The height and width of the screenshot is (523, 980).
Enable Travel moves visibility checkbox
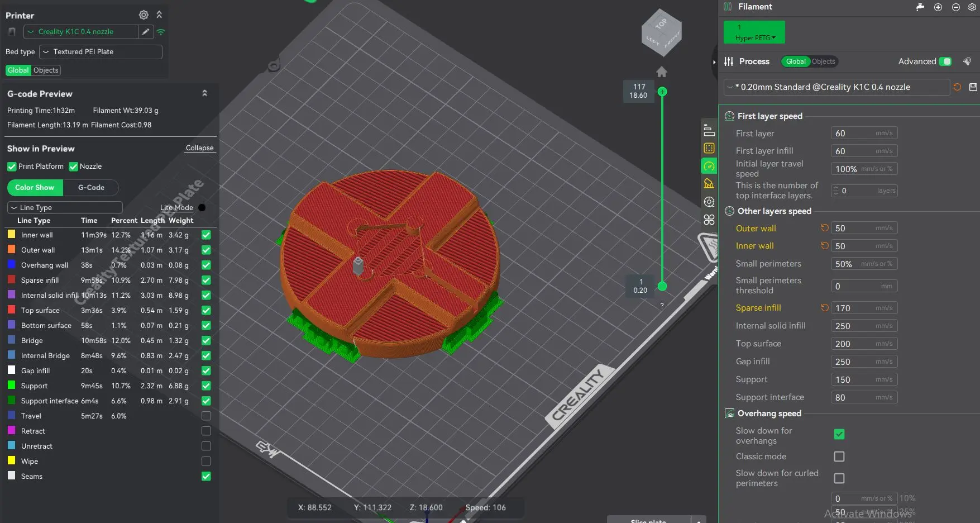coord(206,416)
